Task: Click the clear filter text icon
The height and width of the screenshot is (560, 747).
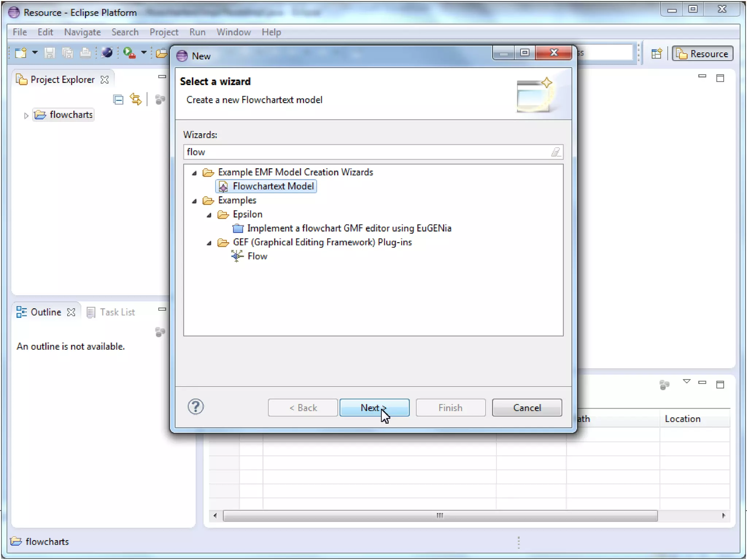Action: [x=556, y=152]
